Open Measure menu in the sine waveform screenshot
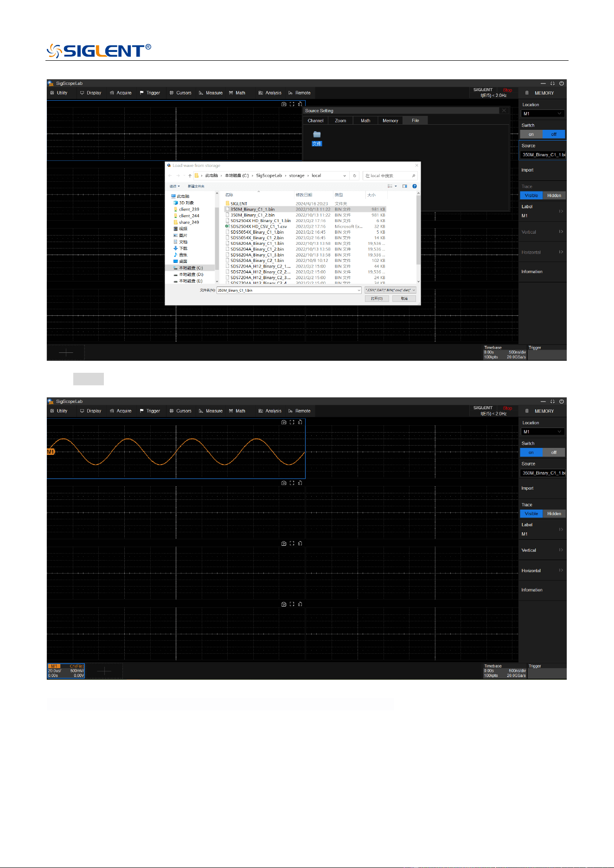This screenshot has width=614, height=868. click(x=211, y=411)
